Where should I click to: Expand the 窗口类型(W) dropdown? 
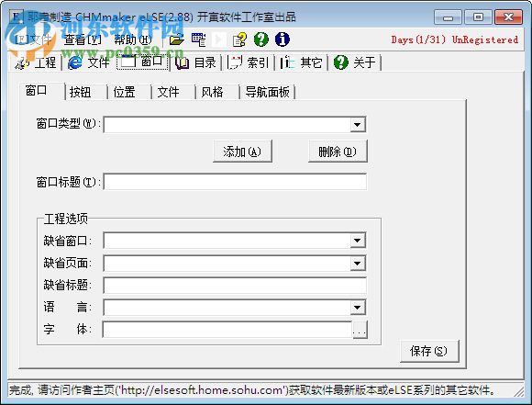(x=358, y=124)
